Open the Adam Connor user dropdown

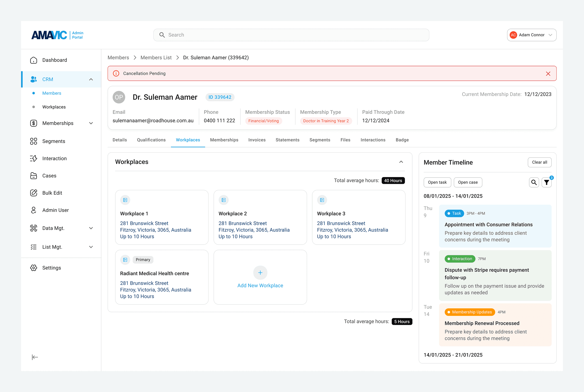532,35
